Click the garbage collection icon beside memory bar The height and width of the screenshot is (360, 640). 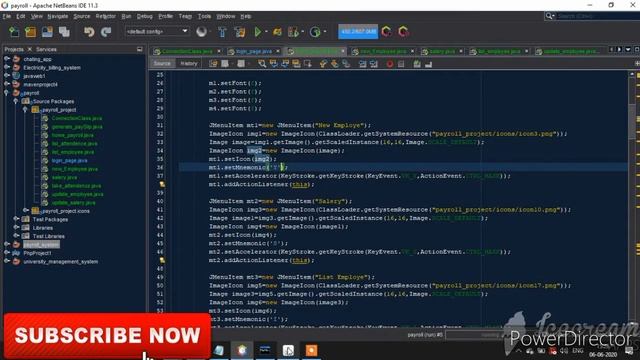(386, 31)
